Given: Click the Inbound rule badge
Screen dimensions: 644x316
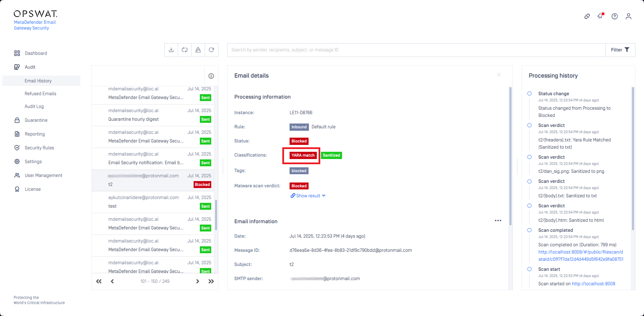Looking at the screenshot, I should pos(299,127).
